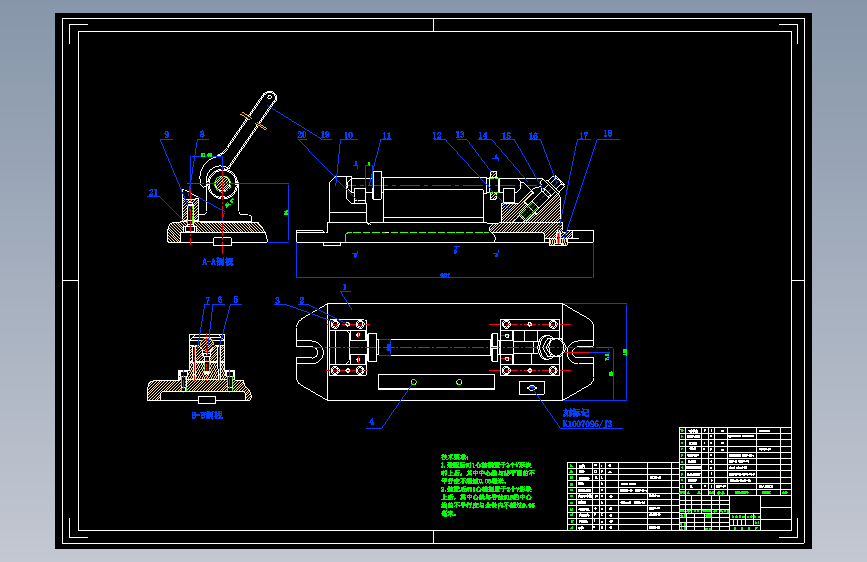
Task: Click part callout number 4
Action: click(x=372, y=422)
